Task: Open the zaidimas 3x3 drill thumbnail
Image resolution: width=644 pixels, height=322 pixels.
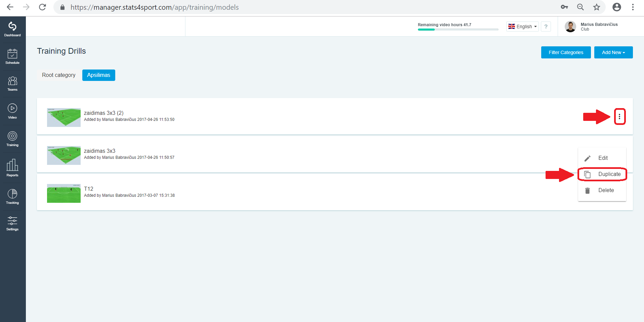Action: point(64,155)
